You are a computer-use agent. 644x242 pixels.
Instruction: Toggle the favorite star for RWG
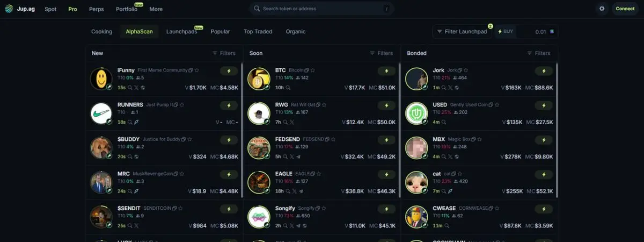click(321, 105)
